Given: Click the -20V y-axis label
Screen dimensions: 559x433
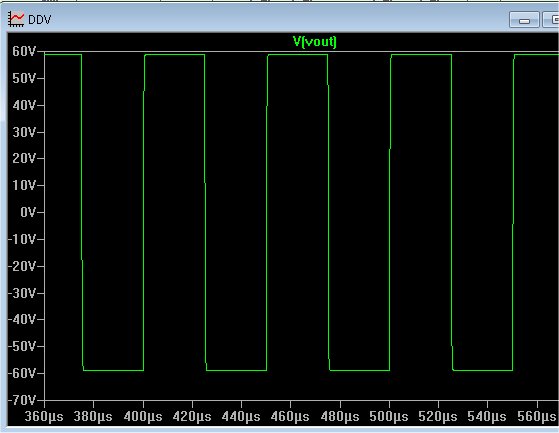Looking at the screenshot, I should pyautogui.click(x=22, y=266).
